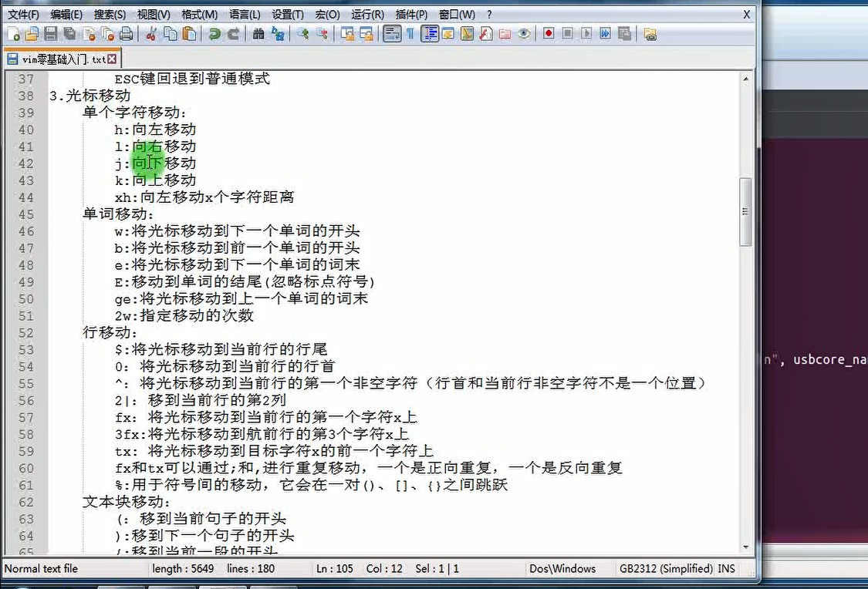Click the Zoom Out toolbar icon

(322, 34)
